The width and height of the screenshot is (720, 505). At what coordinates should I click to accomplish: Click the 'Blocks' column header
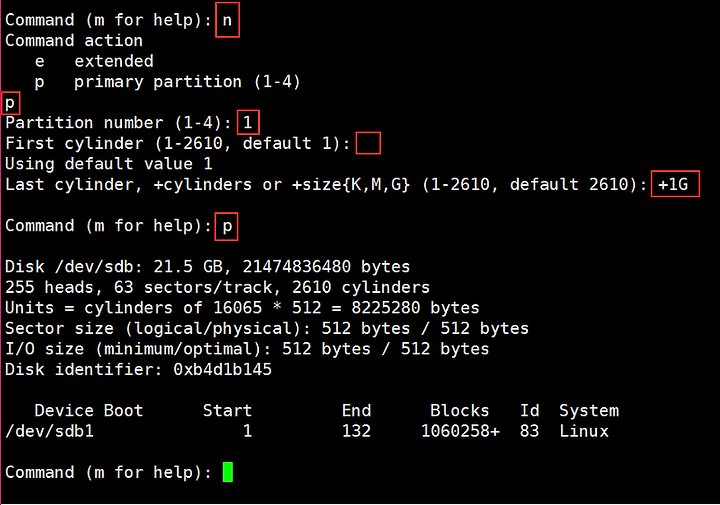(x=460, y=410)
